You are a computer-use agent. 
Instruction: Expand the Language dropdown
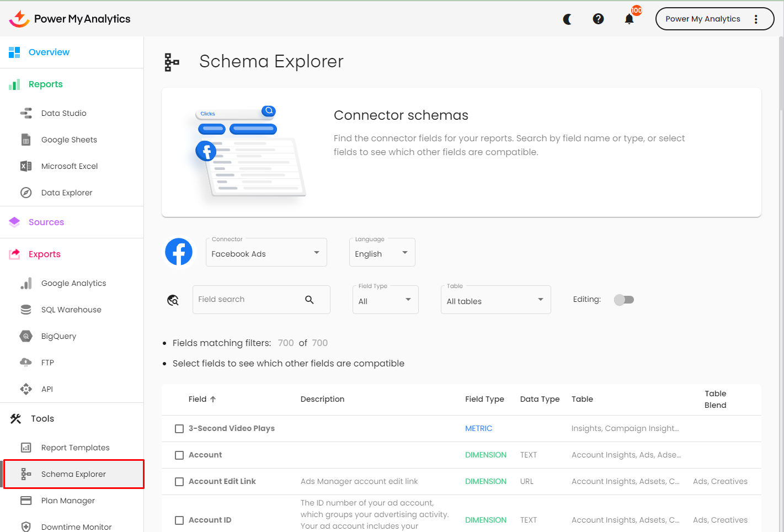pos(382,253)
